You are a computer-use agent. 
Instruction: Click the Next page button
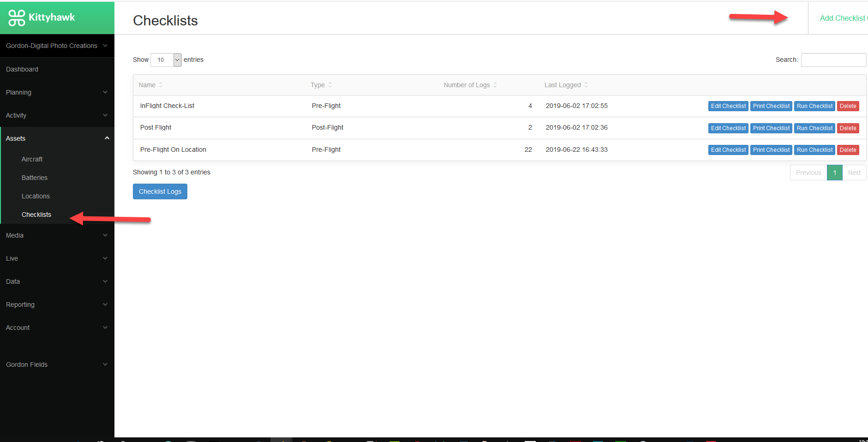tap(854, 173)
